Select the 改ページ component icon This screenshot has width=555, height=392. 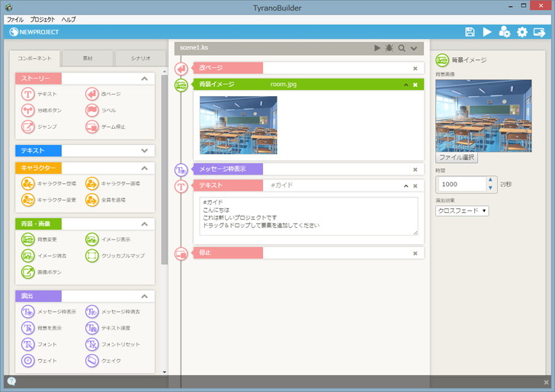click(91, 95)
